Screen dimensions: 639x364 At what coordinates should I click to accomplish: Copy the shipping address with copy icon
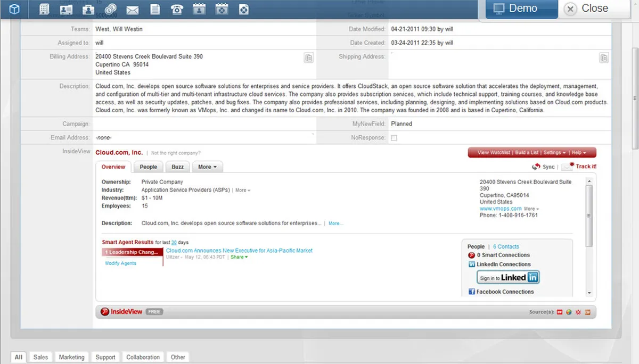(604, 57)
